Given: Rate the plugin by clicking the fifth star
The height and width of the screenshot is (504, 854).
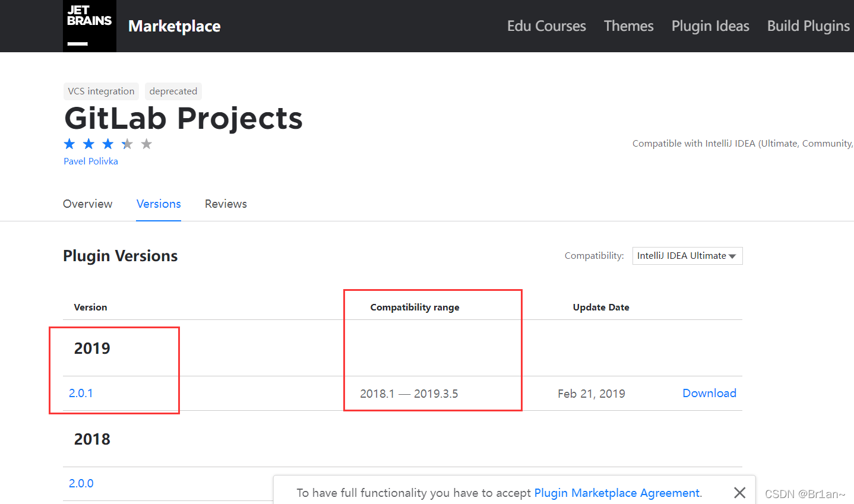Looking at the screenshot, I should pyautogui.click(x=146, y=144).
